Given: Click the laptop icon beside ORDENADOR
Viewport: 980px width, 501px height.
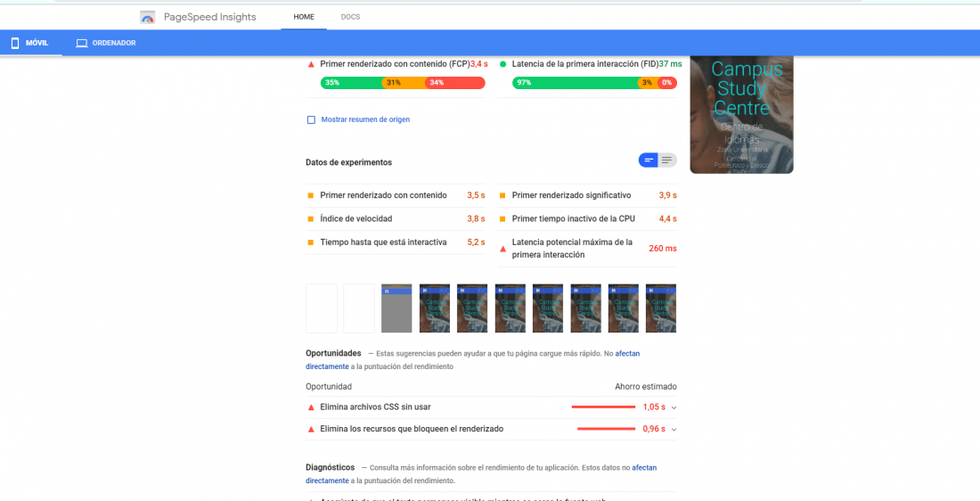Looking at the screenshot, I should point(81,43).
